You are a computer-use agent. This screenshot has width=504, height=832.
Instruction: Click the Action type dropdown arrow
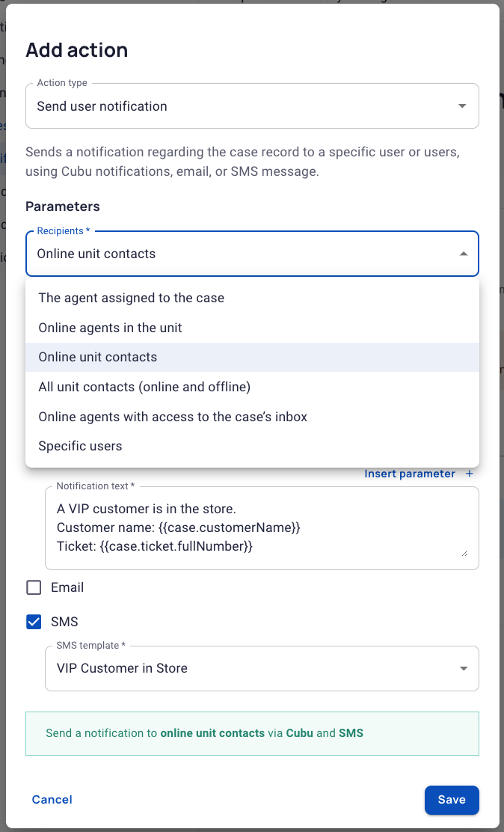click(x=462, y=106)
